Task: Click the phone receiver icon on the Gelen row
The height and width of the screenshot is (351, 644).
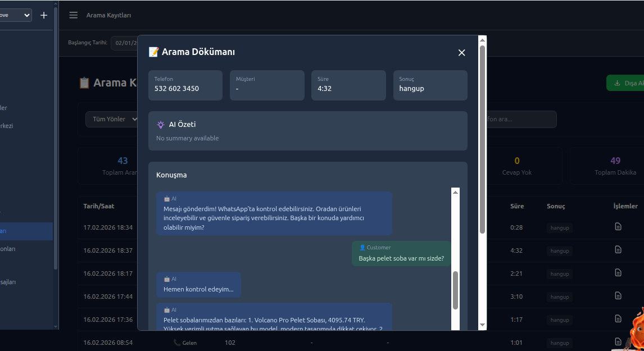Action: [178, 342]
